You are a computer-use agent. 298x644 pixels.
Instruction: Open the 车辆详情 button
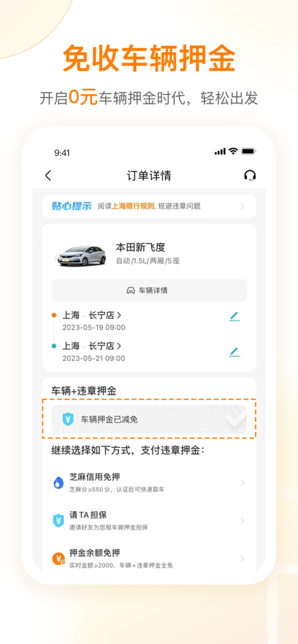[x=149, y=290]
